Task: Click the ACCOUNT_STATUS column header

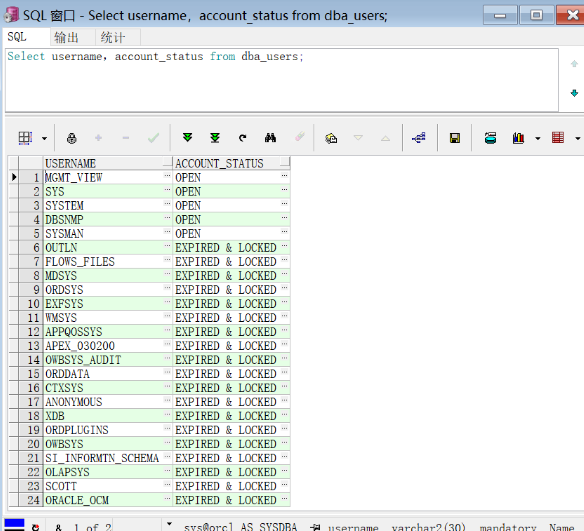Action: point(231,163)
